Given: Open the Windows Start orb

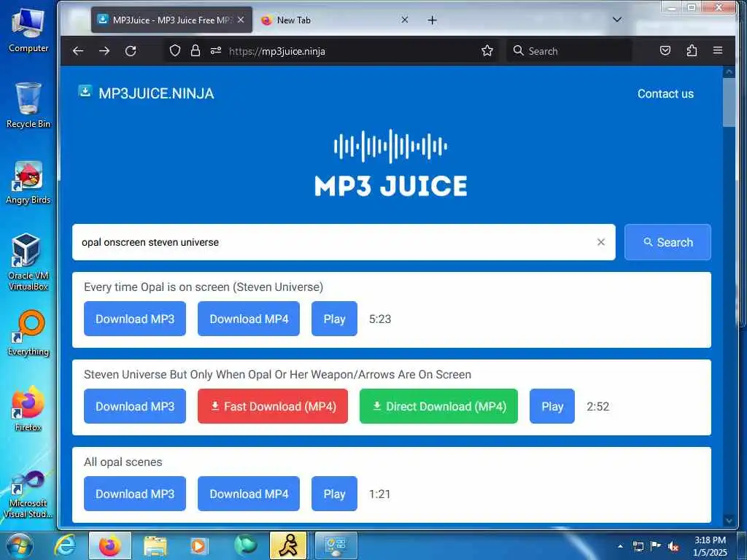Looking at the screenshot, I should pyautogui.click(x=19, y=545).
